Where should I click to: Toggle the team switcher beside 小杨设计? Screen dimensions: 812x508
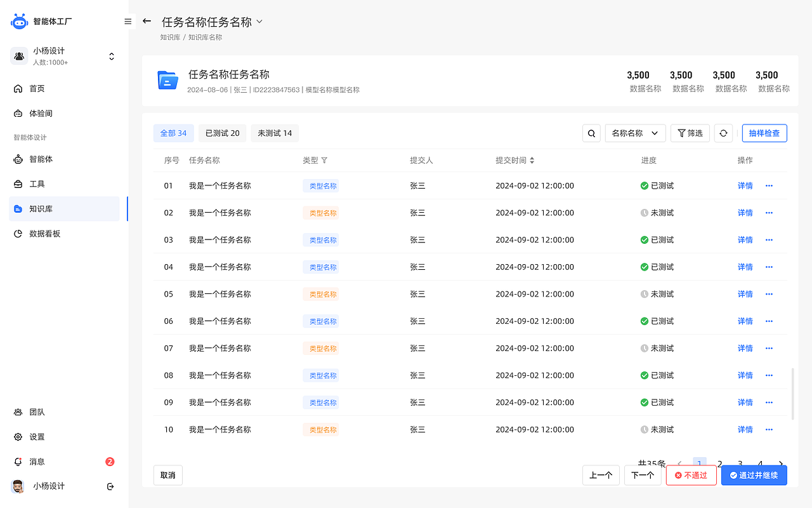coord(111,56)
